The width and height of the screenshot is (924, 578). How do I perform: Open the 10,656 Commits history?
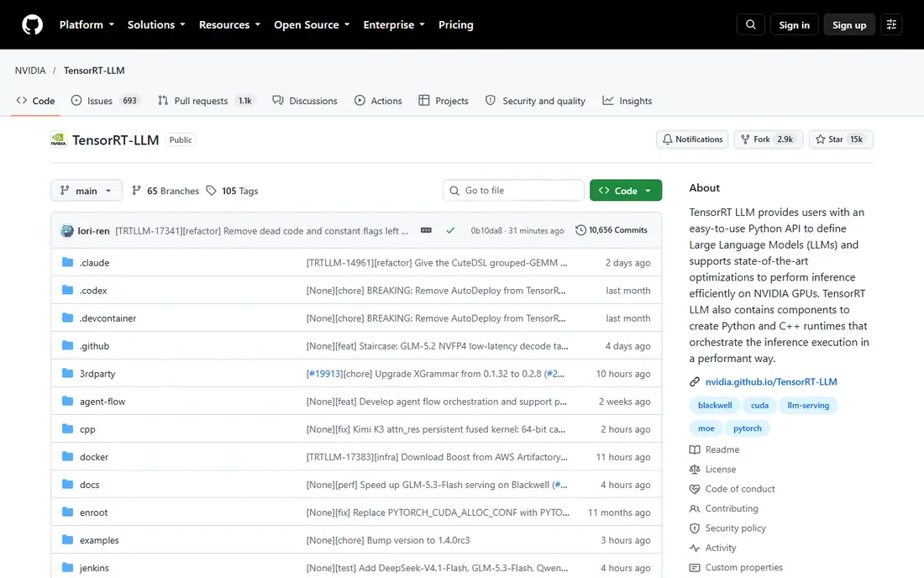pyautogui.click(x=611, y=230)
